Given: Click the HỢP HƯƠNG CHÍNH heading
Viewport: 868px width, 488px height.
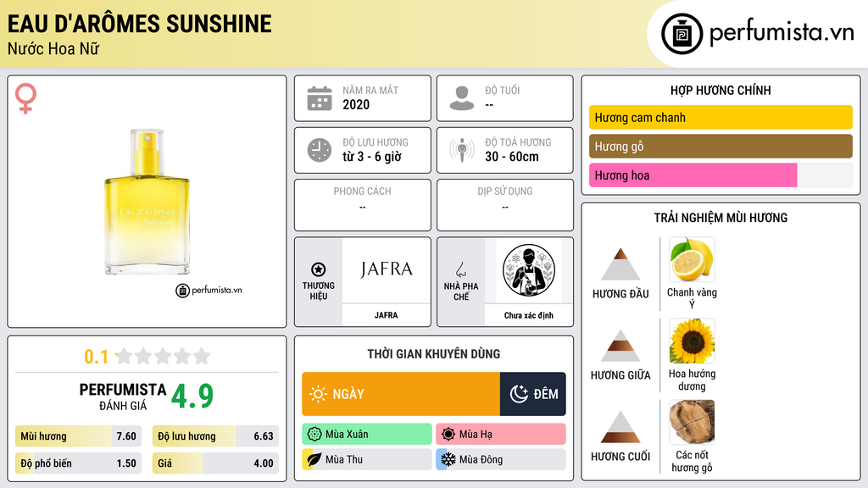Looking at the screenshot, I should [x=721, y=90].
